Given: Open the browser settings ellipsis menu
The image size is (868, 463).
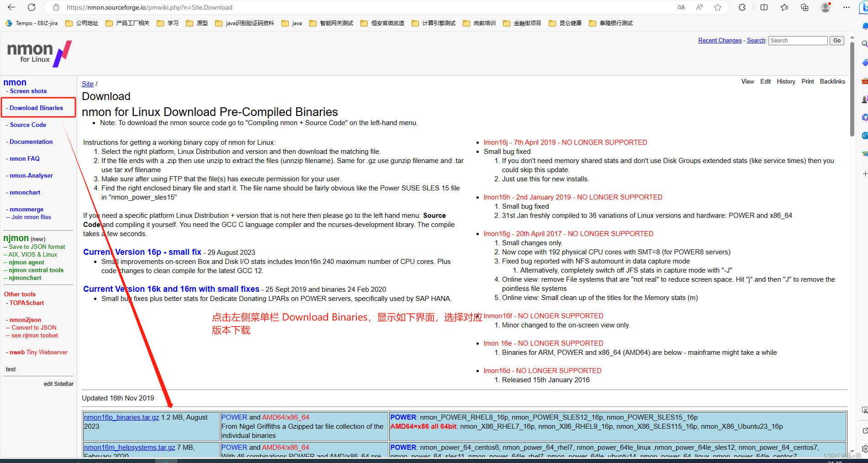Looking at the screenshot, I should click(847, 7).
